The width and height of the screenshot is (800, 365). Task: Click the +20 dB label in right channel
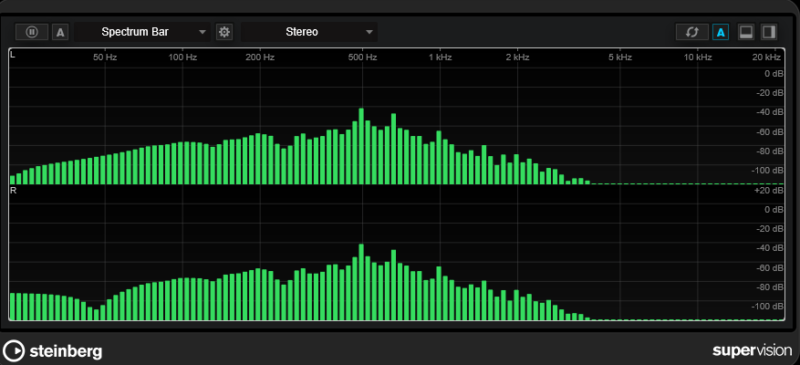[x=769, y=190]
